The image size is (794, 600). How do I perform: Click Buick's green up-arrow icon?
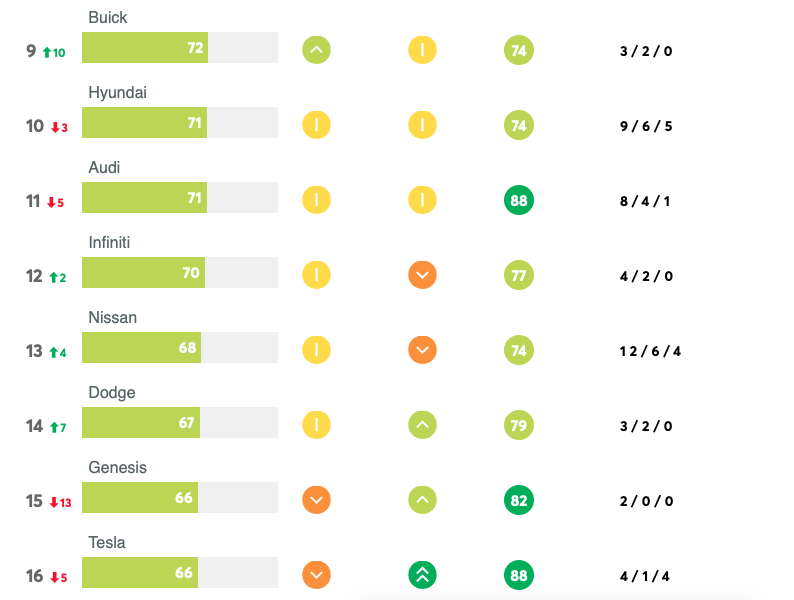point(316,50)
